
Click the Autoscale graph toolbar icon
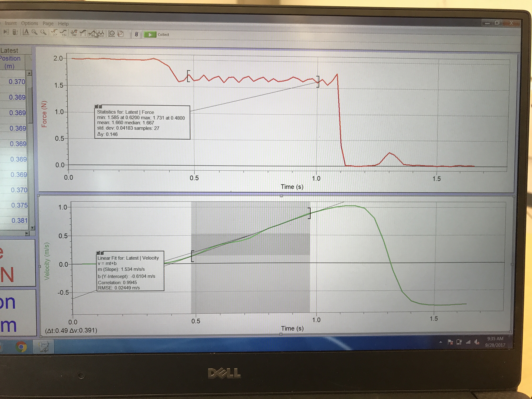point(26,32)
